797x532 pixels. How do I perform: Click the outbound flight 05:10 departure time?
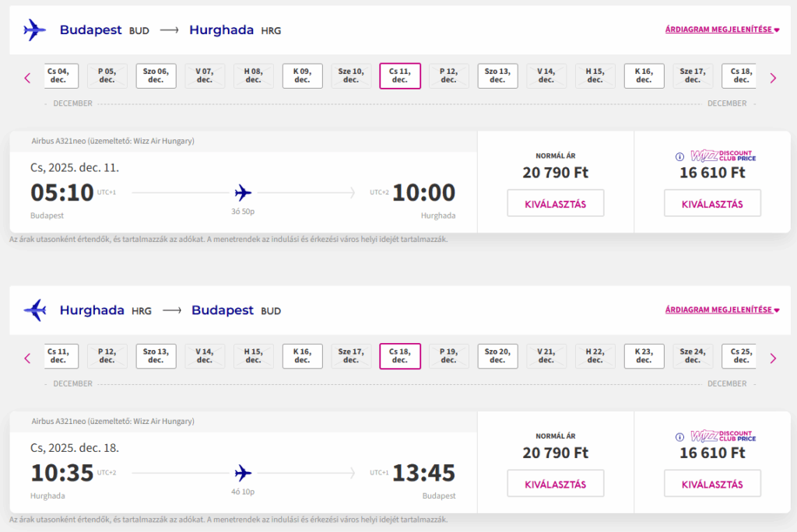pos(62,193)
